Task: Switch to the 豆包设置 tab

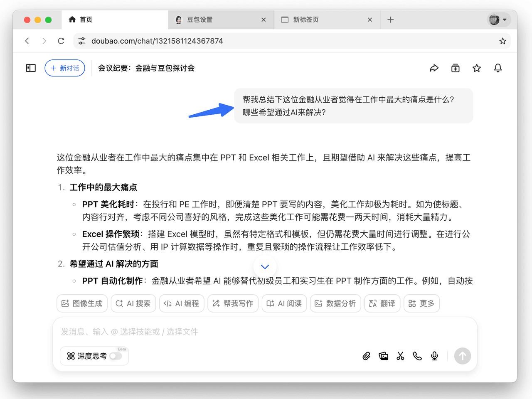Action: click(x=216, y=20)
